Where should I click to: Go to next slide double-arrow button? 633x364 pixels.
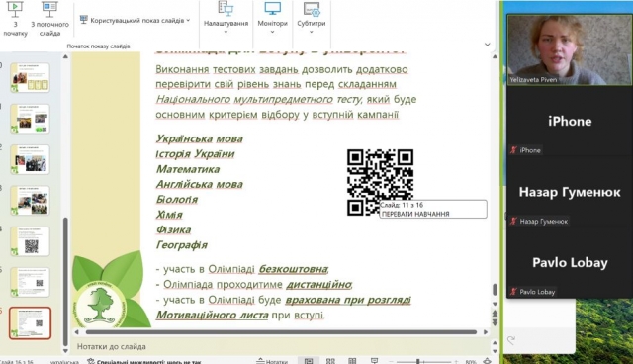pyautogui.click(x=495, y=322)
